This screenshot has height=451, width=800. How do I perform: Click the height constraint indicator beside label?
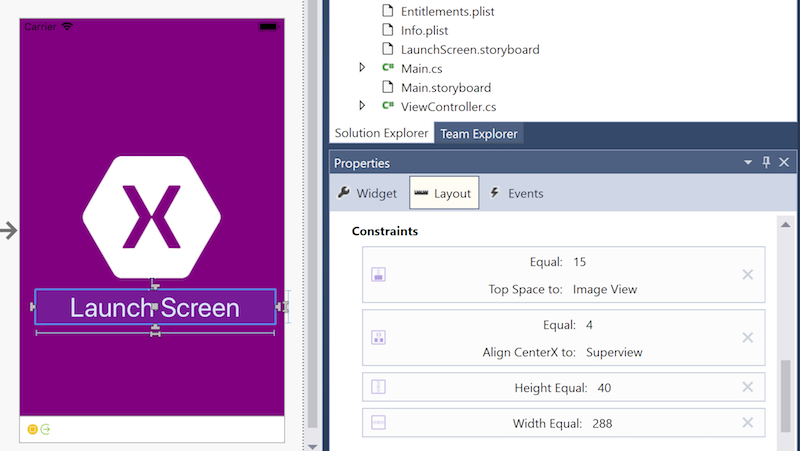pos(288,307)
